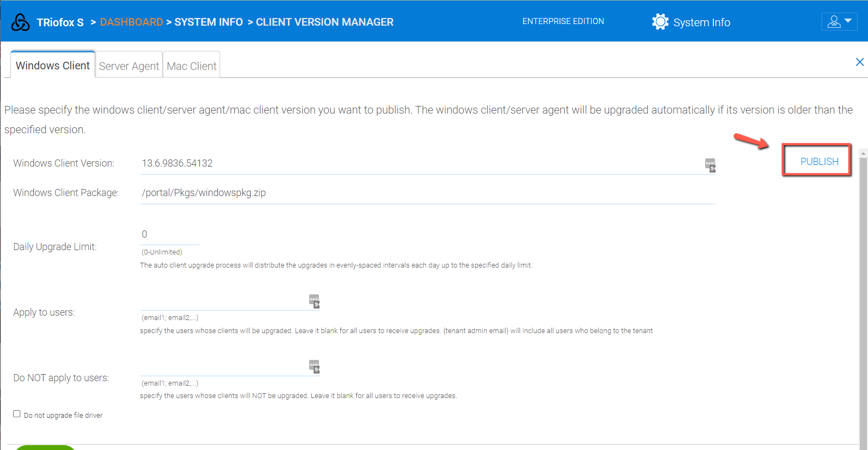Click the System Info header label

click(701, 22)
